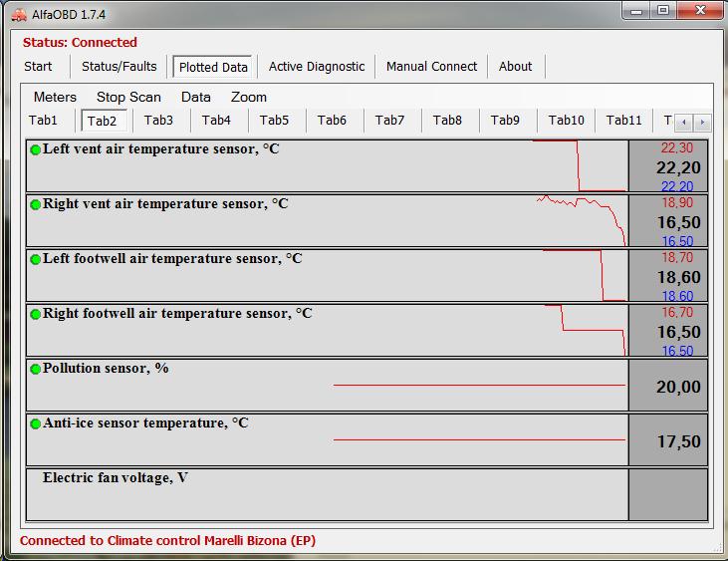Switch to Tab7
Screen dimensions: 728x561
[x=389, y=121]
